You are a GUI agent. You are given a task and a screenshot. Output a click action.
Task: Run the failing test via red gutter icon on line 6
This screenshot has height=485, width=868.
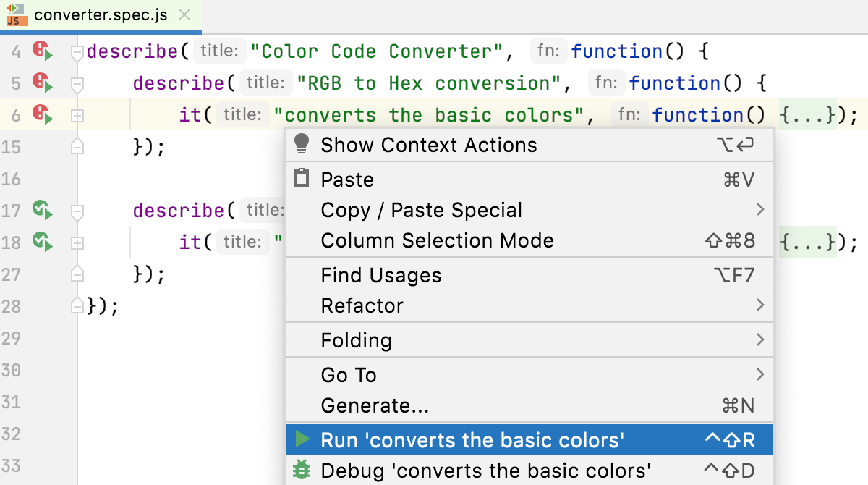point(43,114)
